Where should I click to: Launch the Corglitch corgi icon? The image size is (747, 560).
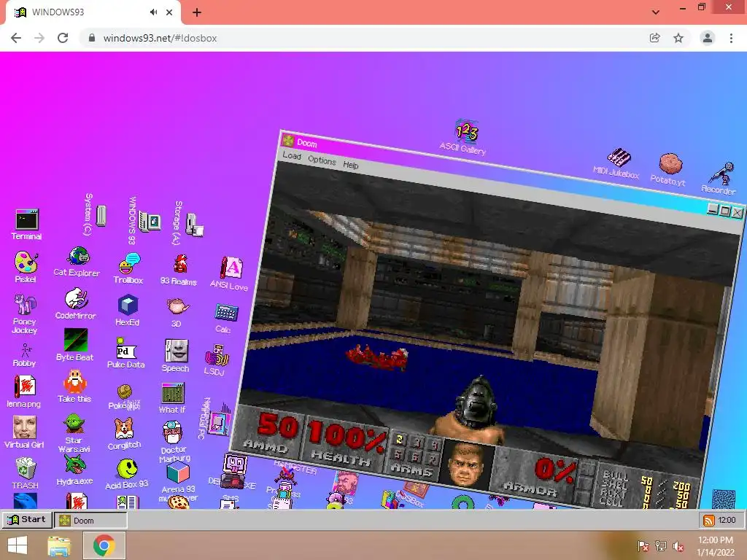pyautogui.click(x=124, y=434)
